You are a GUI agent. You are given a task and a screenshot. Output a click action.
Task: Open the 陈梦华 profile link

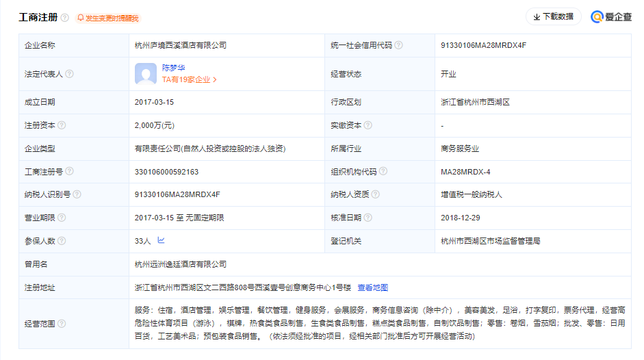tap(173, 68)
